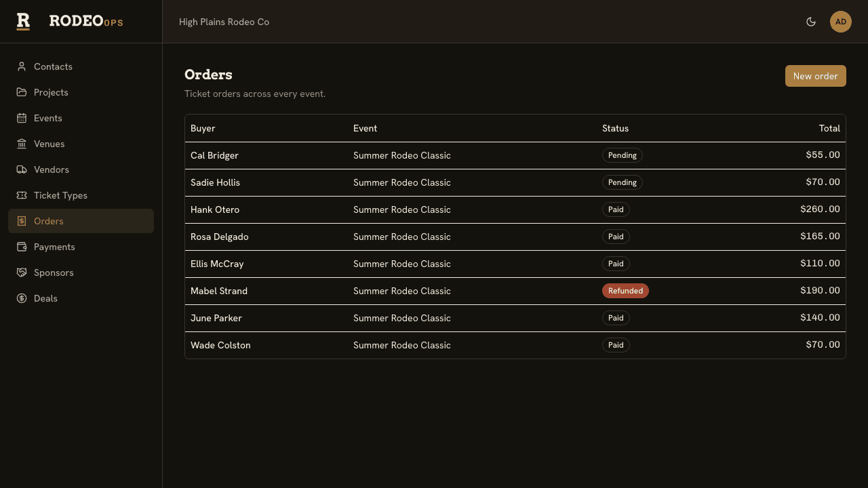The image size is (868, 488).
Task: Navigate to Venues
Action: point(81,144)
